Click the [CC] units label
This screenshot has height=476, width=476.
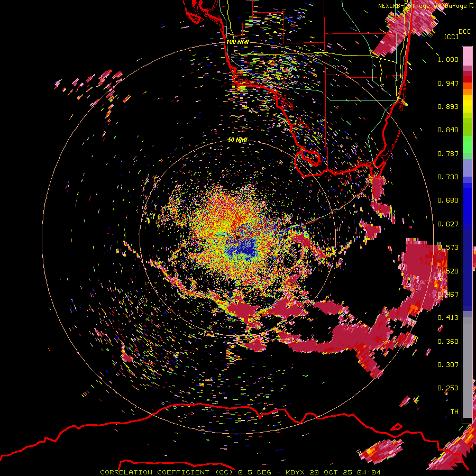tap(451, 36)
